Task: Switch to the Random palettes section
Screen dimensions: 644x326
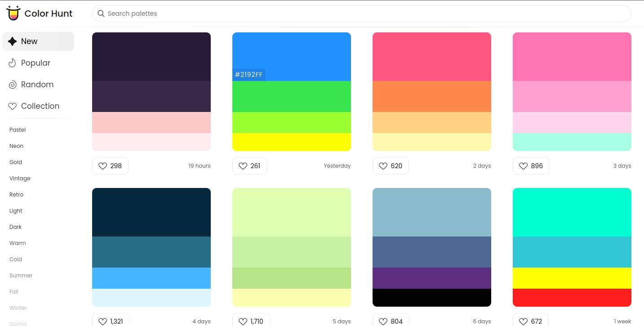Action: pyautogui.click(x=38, y=85)
